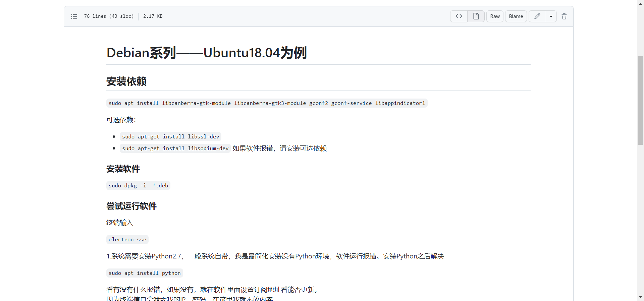Click the 安装软件 section heading
The width and height of the screenshot is (644, 301).
(123, 169)
